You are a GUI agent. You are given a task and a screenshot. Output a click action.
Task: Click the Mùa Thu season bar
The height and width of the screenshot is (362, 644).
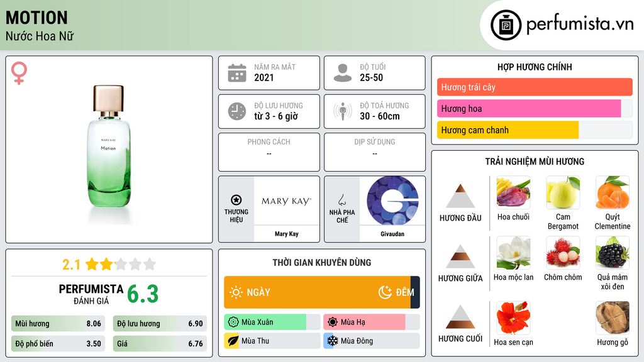[272, 341]
